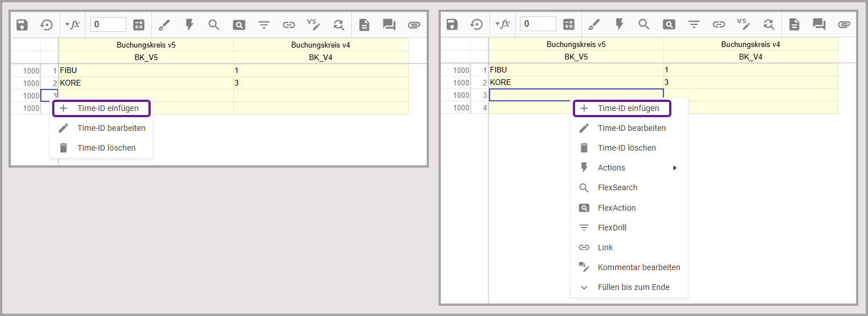Click the document icon in the right panel toolbar

tap(794, 24)
